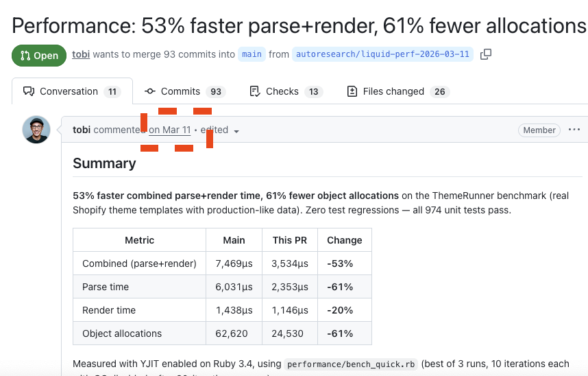The image size is (588, 376).
Task: Click the pull request title heading
Action: point(299,25)
